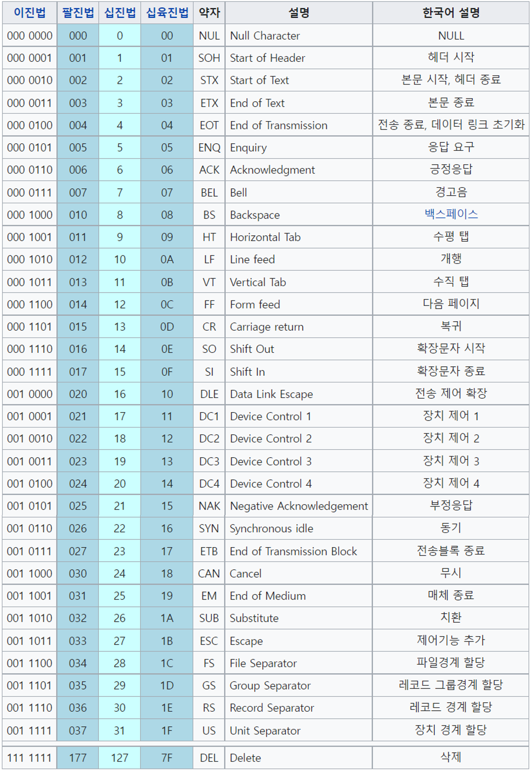
Task: Select the 'Cancel' description cell
Action: point(299,573)
